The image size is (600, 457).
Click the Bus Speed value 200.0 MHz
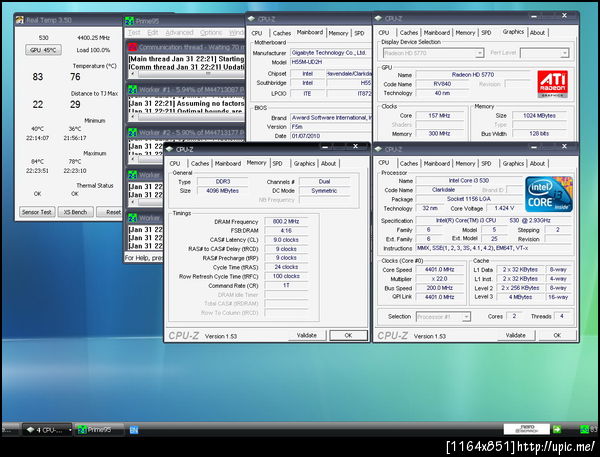(x=439, y=288)
